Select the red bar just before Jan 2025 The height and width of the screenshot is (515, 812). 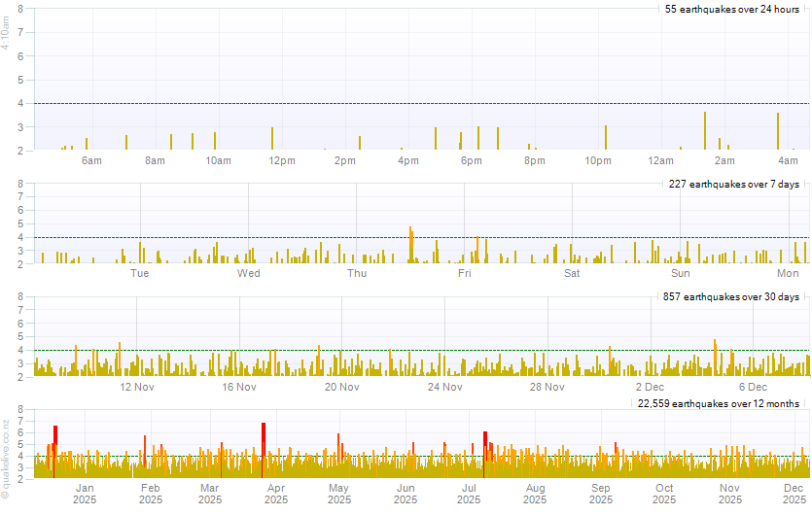click(x=55, y=449)
